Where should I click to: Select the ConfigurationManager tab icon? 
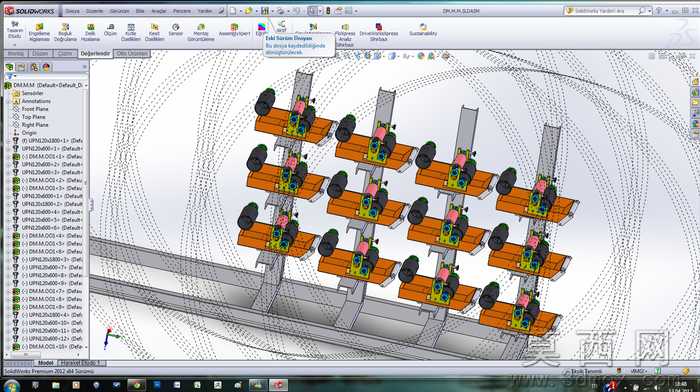coord(34,67)
